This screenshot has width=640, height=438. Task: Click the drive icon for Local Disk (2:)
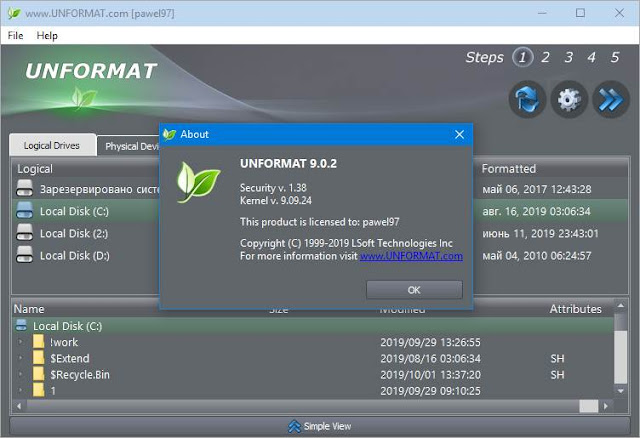(24, 233)
